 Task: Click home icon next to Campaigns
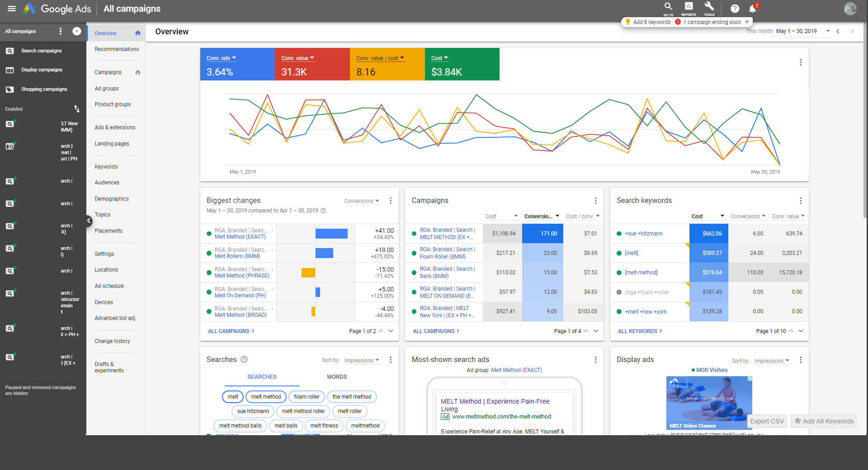click(138, 72)
